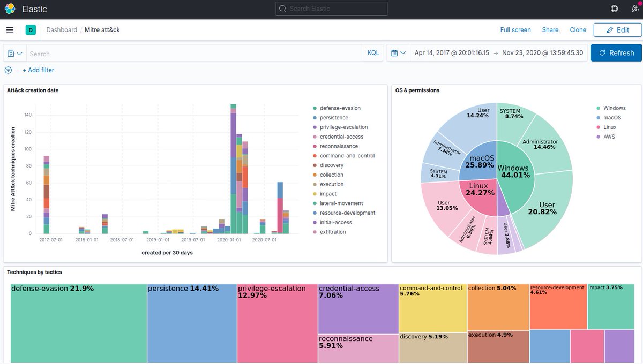Open the hamburger navigation menu
The height and width of the screenshot is (364, 643).
(x=10, y=30)
